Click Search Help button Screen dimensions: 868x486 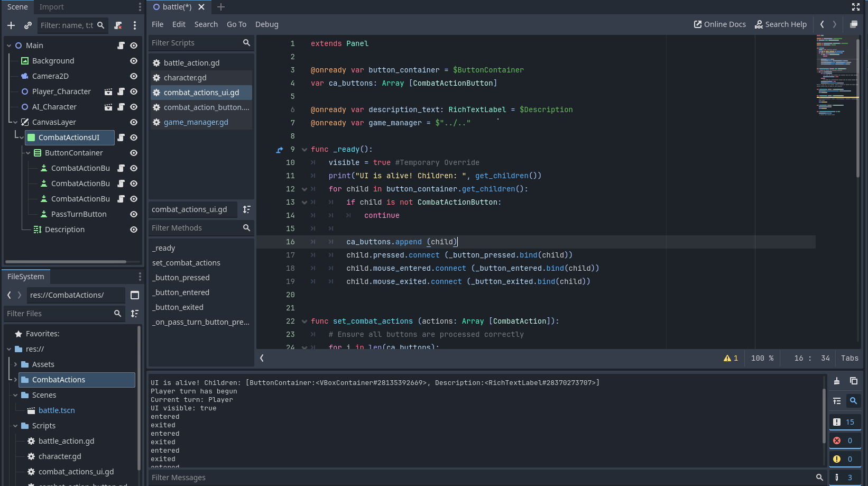point(780,24)
